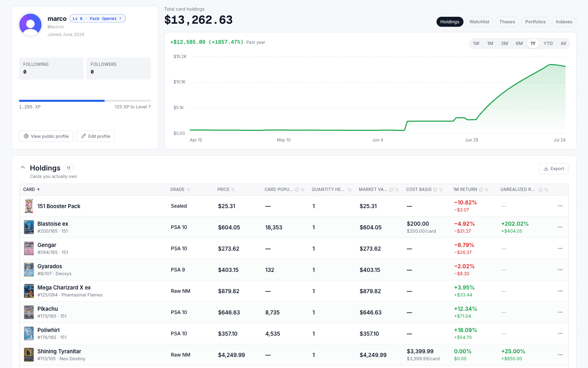Collapse the Holdings section chevron

[23, 168]
